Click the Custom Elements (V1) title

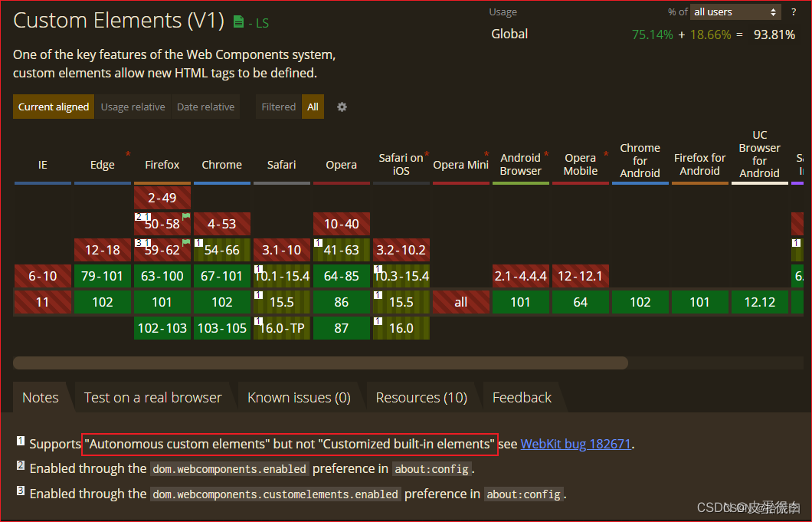coord(119,21)
